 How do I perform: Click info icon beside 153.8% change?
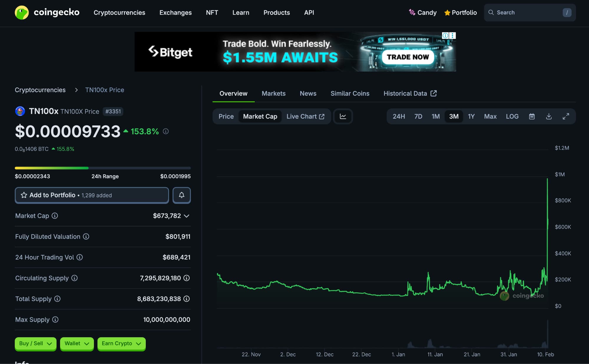166,131
